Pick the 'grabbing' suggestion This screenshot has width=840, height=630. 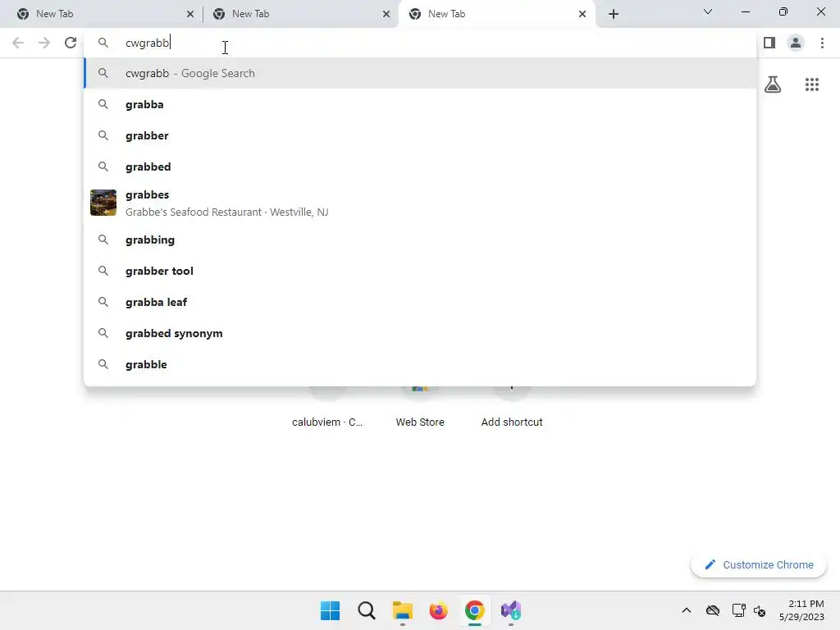[x=420, y=240]
